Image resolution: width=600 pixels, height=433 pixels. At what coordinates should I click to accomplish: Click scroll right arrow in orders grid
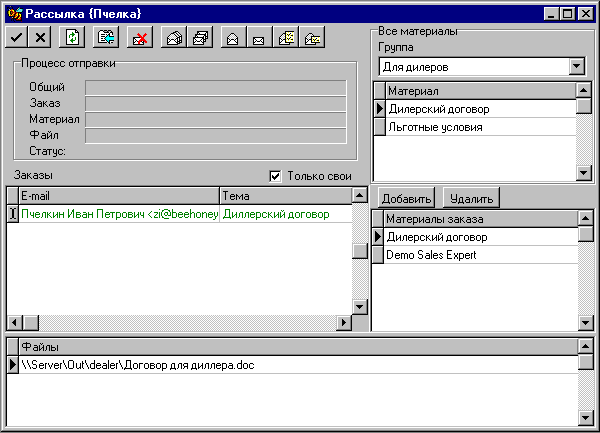[344, 322]
